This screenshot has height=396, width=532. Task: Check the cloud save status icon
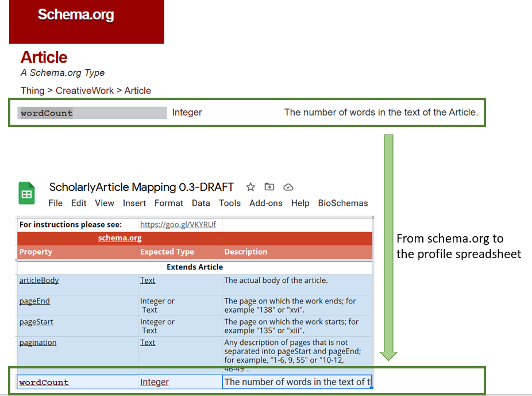point(288,187)
